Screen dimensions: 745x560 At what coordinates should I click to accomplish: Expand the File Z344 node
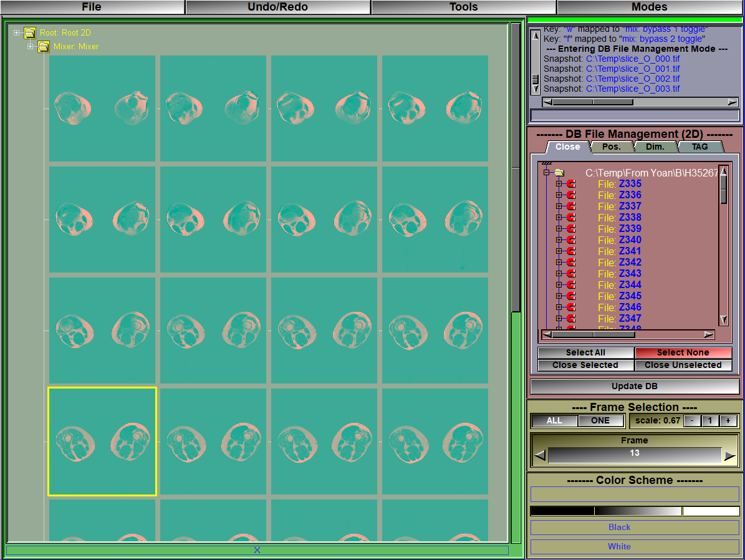click(559, 285)
